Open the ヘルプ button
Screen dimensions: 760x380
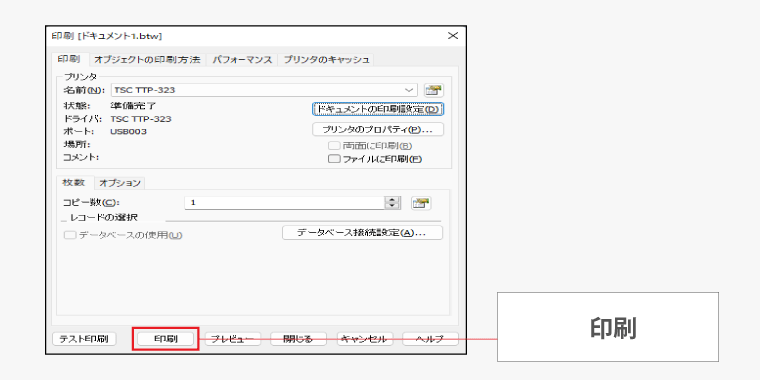[x=430, y=339]
